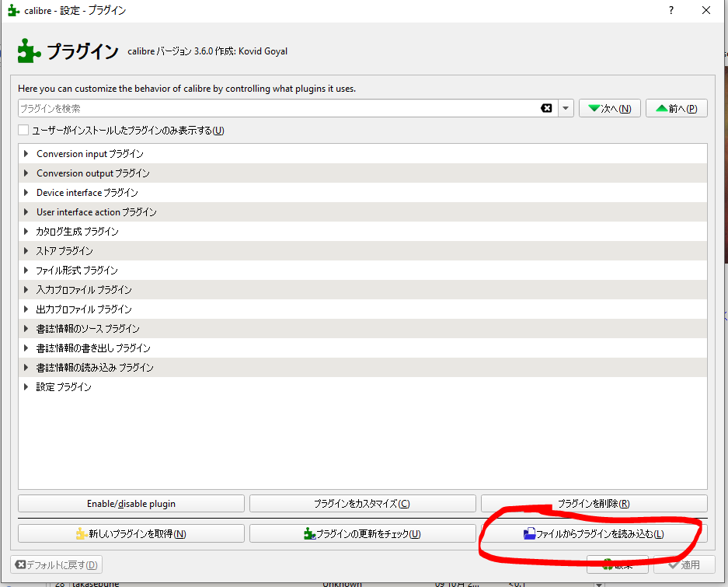The width and height of the screenshot is (728, 587).
Task: Expand the Device interface プラグイン category
Action: tap(26, 192)
